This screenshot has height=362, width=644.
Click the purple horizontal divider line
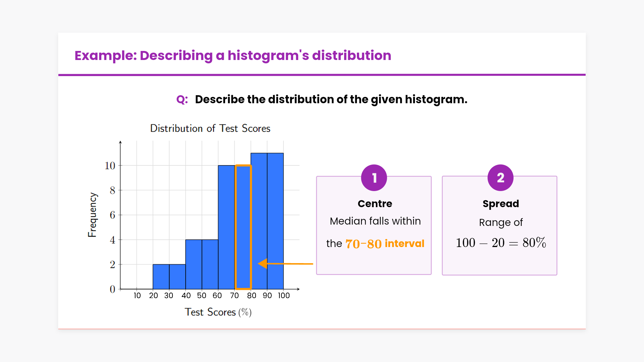click(322, 75)
